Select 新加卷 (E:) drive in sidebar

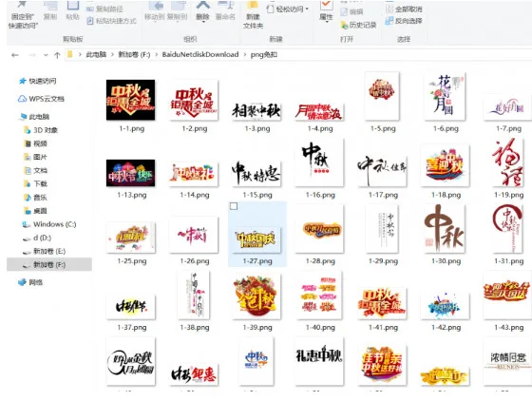pos(44,252)
